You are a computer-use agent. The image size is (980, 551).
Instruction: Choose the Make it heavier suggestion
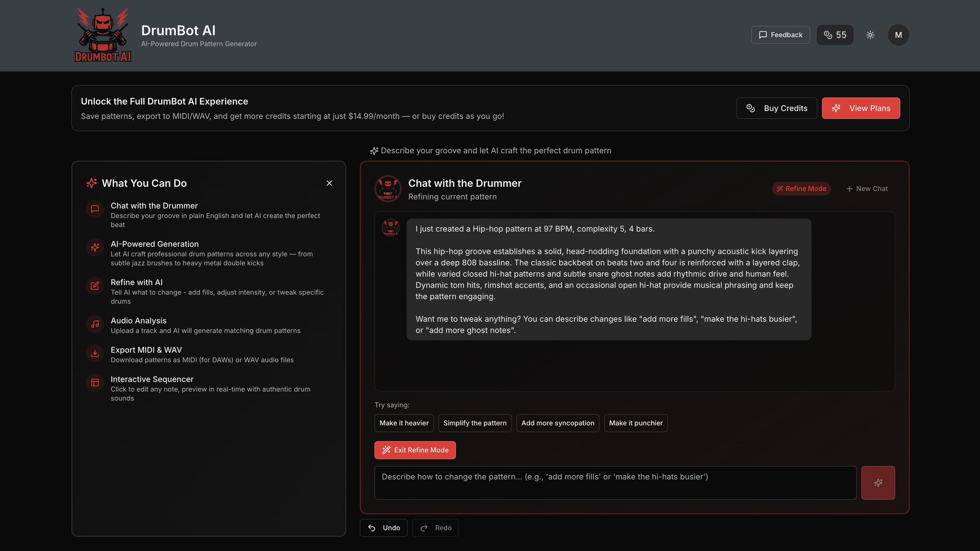(x=404, y=423)
